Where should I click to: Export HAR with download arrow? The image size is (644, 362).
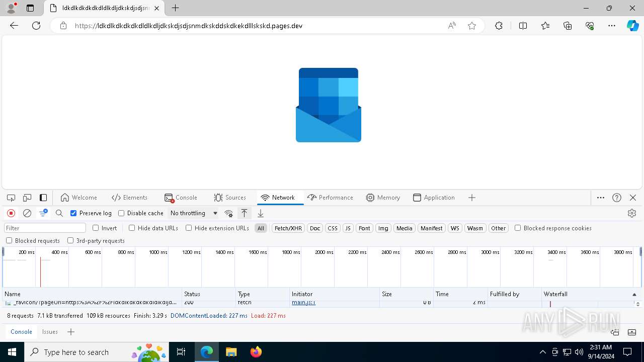261,213
